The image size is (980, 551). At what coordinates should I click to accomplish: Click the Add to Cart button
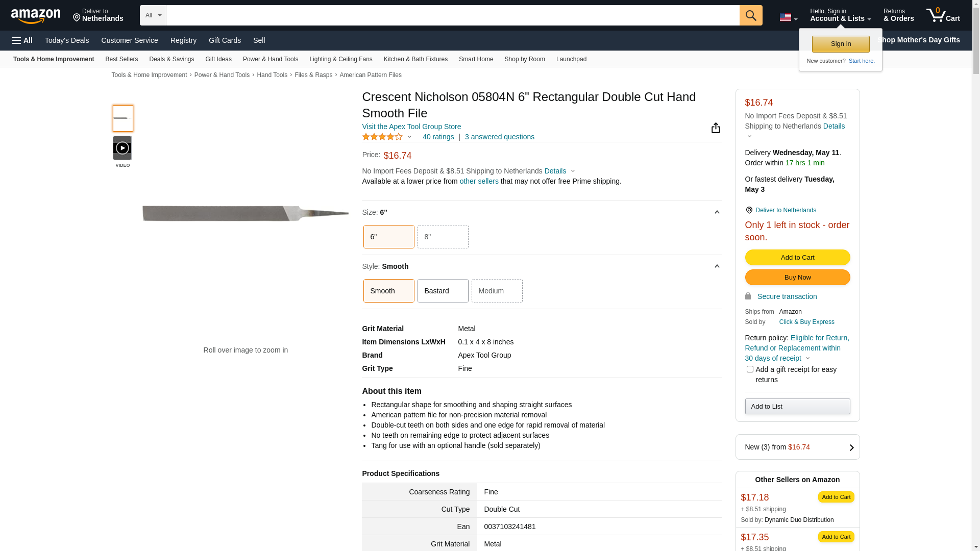(x=797, y=257)
